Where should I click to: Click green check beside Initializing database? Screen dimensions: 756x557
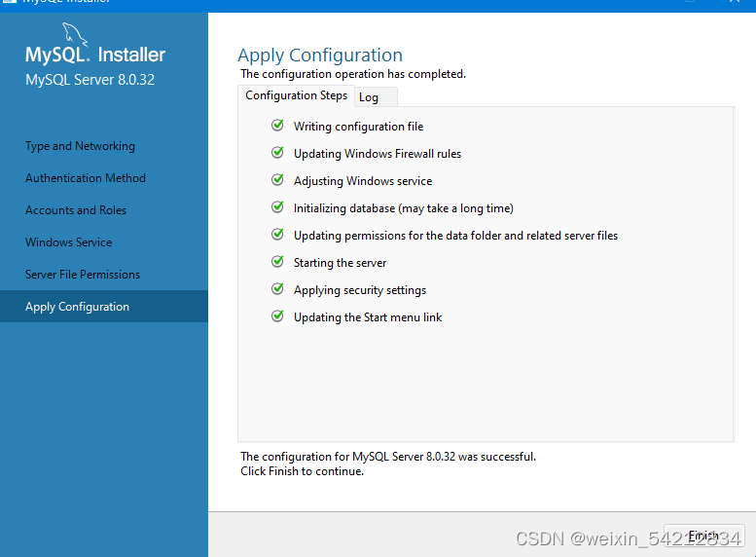click(x=277, y=207)
